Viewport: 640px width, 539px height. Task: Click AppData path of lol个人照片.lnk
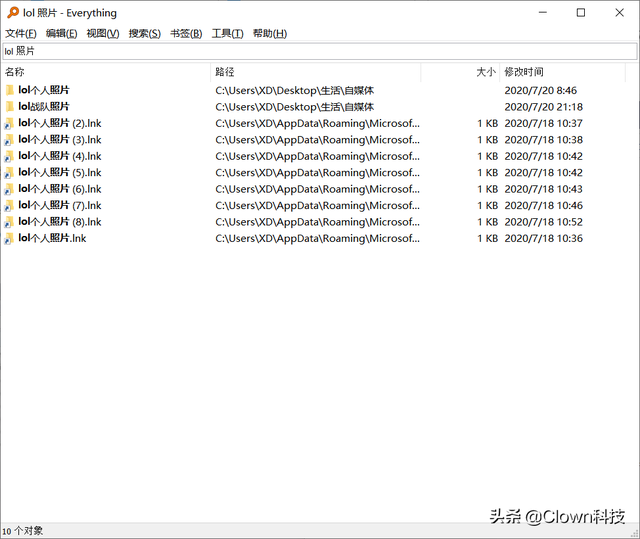(317, 238)
